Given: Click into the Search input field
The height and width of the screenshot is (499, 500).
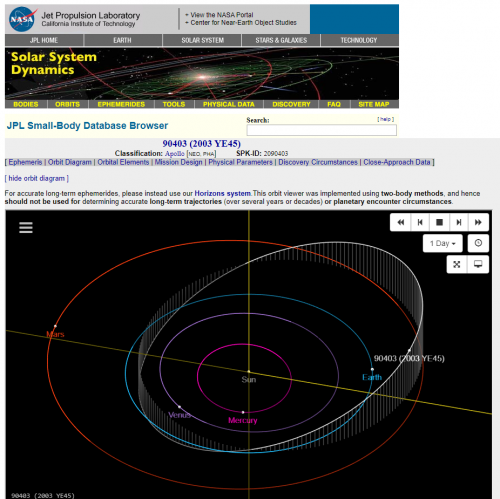Looking at the screenshot, I should click(321, 130).
